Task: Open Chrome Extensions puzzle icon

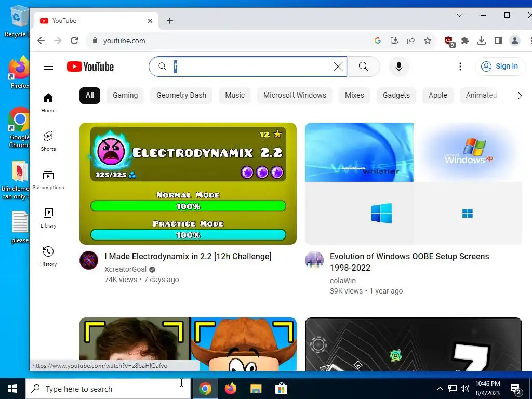Action: pyautogui.click(x=465, y=41)
